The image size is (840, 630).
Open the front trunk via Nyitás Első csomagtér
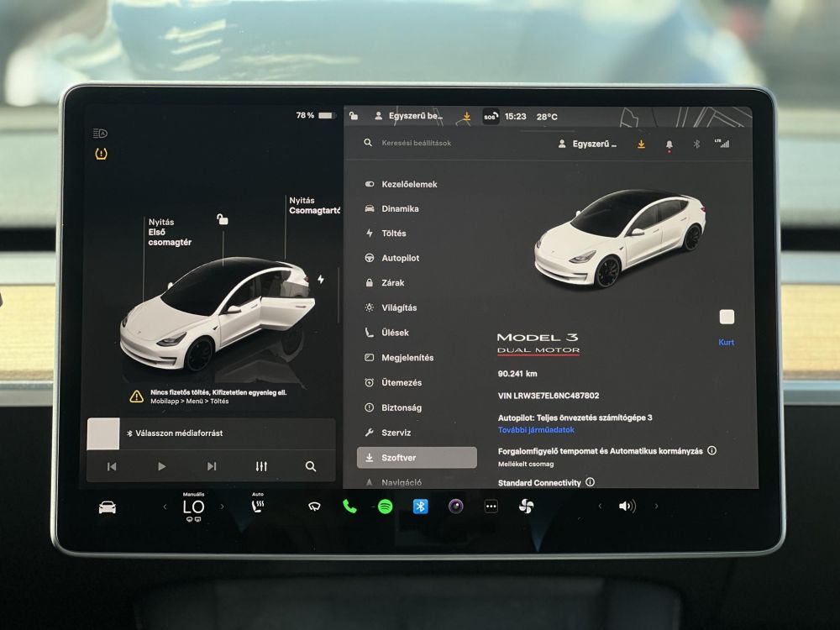click(x=170, y=232)
